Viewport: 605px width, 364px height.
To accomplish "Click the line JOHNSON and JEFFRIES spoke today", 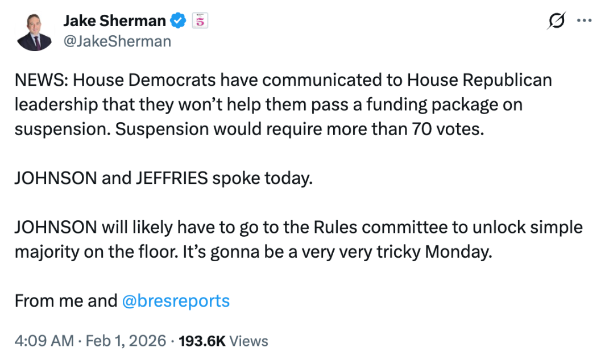I will point(164,178).
